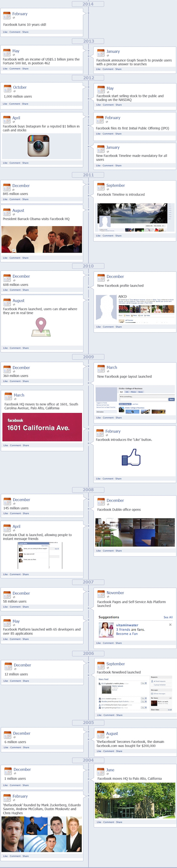Click the 'Become a Fan' link
This screenshot has width=177, height=868.
click(x=127, y=634)
